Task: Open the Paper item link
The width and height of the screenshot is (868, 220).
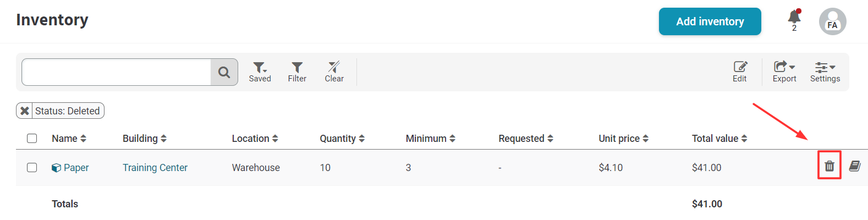Action: tap(76, 168)
